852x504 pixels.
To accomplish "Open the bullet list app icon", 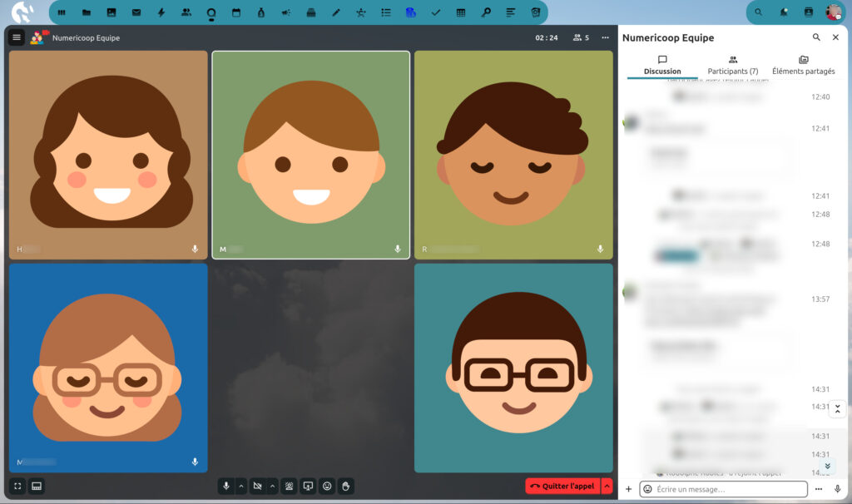I will [386, 12].
